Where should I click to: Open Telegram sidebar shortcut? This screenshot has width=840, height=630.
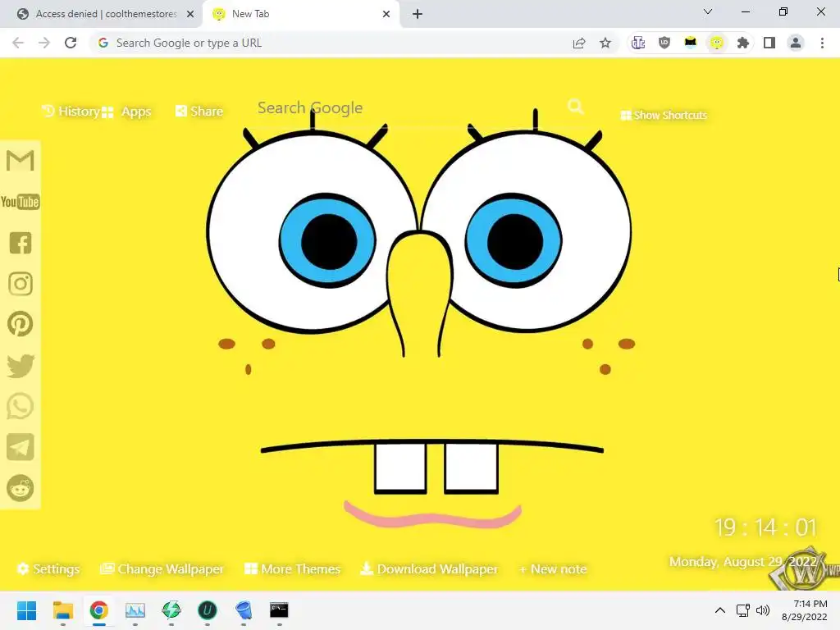coord(21,447)
